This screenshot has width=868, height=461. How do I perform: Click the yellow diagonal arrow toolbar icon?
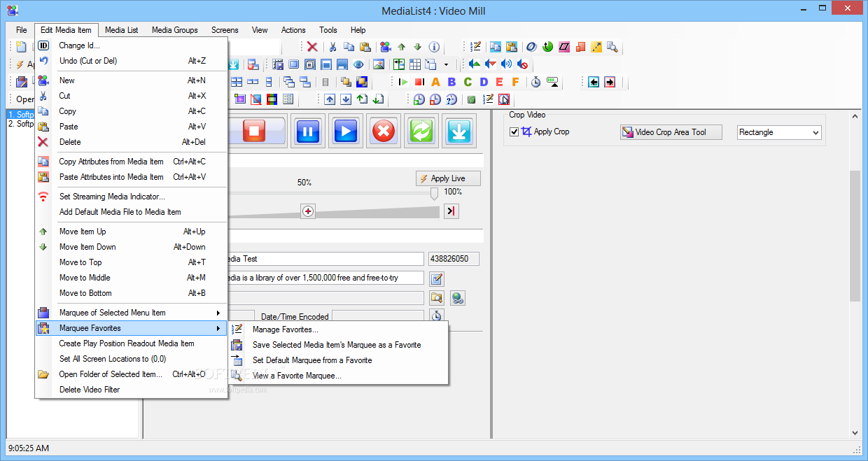coord(596,47)
